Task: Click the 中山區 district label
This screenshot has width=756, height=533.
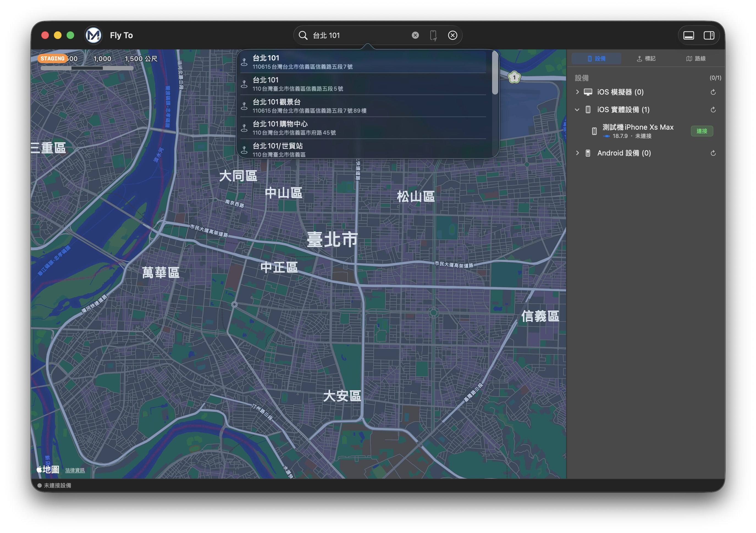Action: [283, 193]
